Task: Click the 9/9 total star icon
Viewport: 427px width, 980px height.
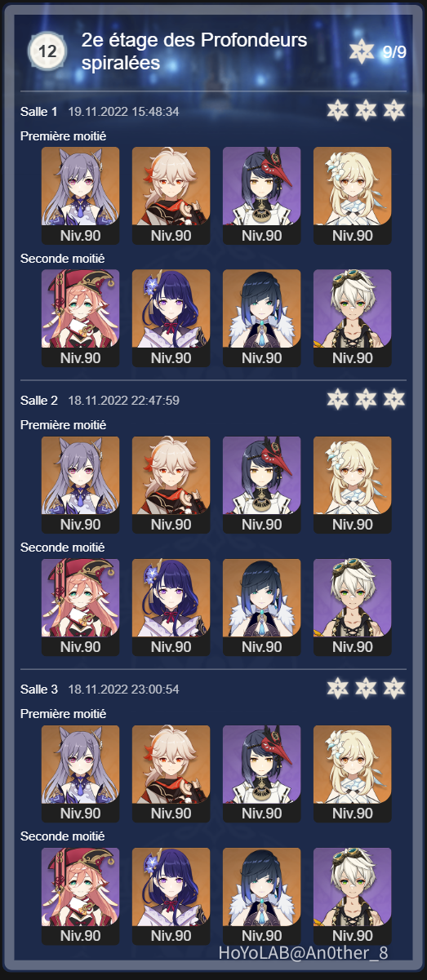Action: coord(362,51)
